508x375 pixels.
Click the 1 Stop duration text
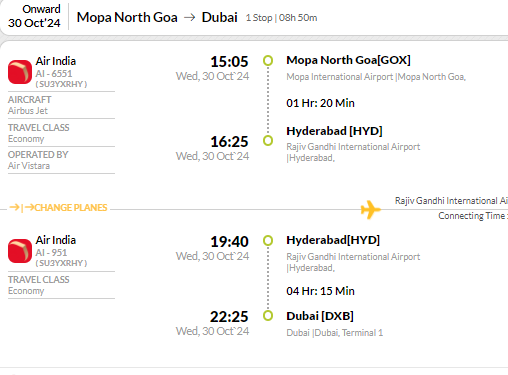[259, 18]
